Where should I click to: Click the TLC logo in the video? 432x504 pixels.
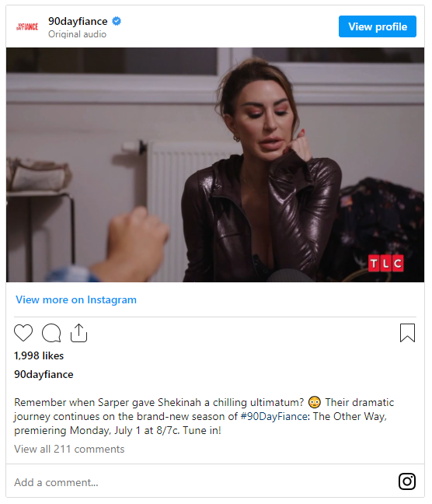(x=385, y=263)
